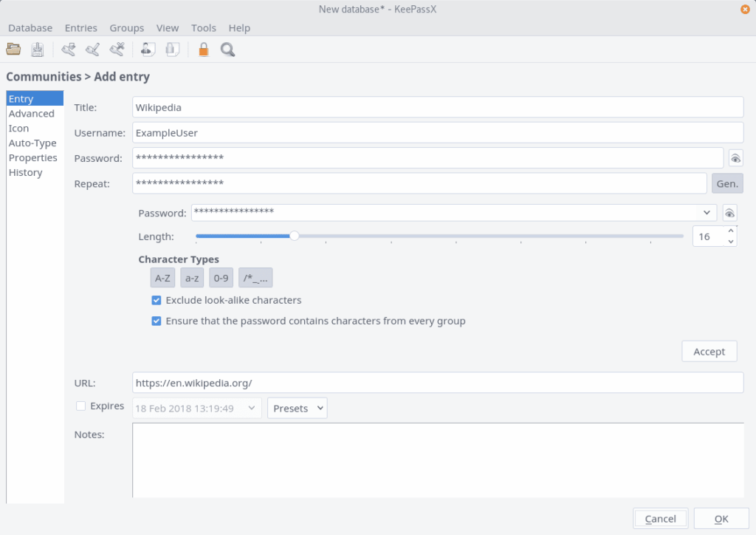Reveal password with top eye icon
756x535 pixels.
pyautogui.click(x=735, y=158)
